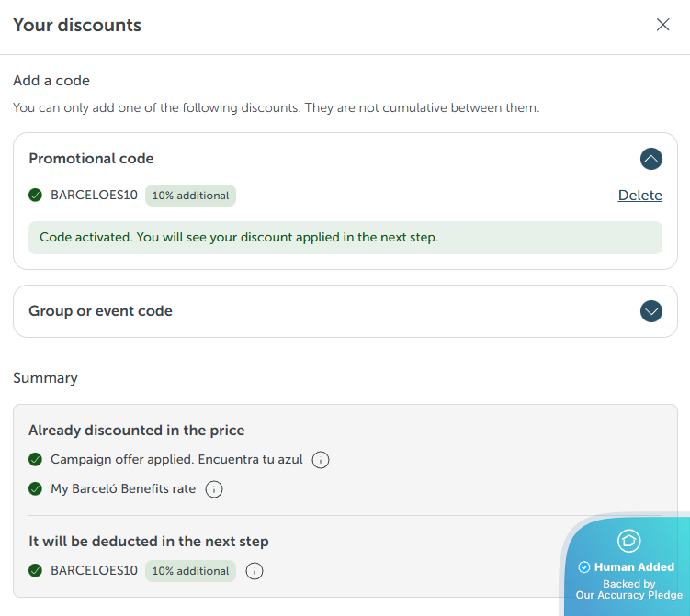The image size is (690, 616).
Task: Open Our Accuracy Pledge text
Action: [629, 595]
